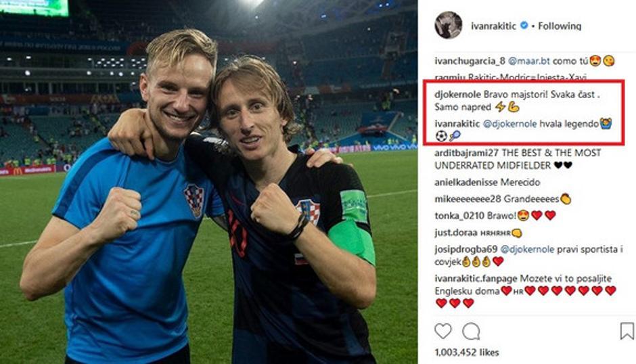The width and height of the screenshot is (636, 364).
Task: Open djokernole commenter profile
Action: tap(457, 95)
